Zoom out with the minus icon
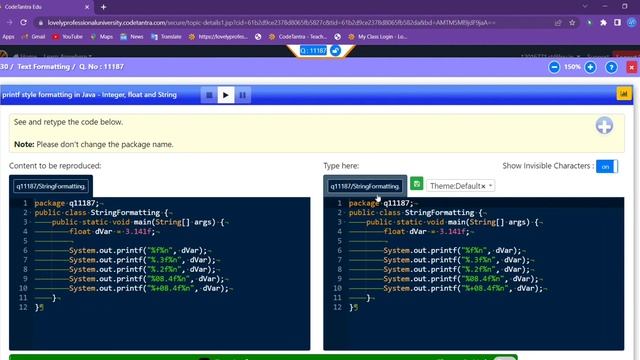Viewport: 640px width, 360px height. [554, 67]
